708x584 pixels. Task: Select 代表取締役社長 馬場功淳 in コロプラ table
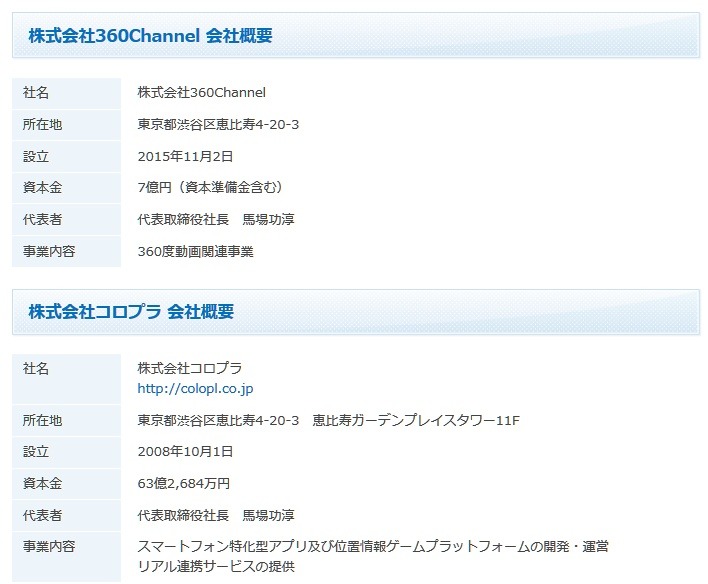[216, 515]
